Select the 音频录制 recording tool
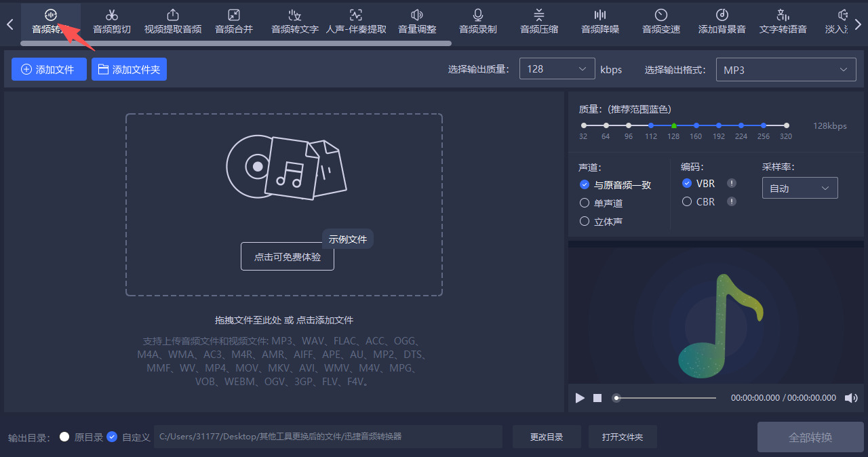 [477, 21]
